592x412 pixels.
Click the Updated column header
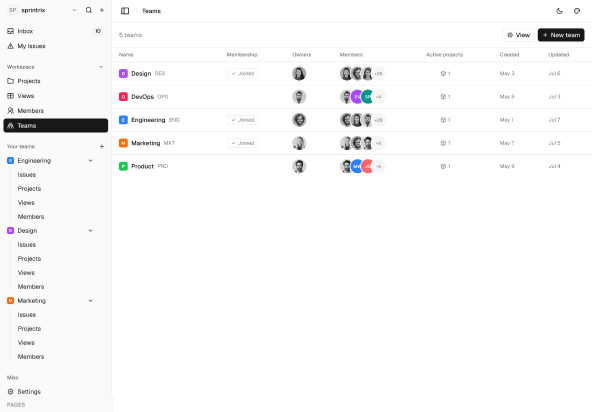(x=558, y=55)
